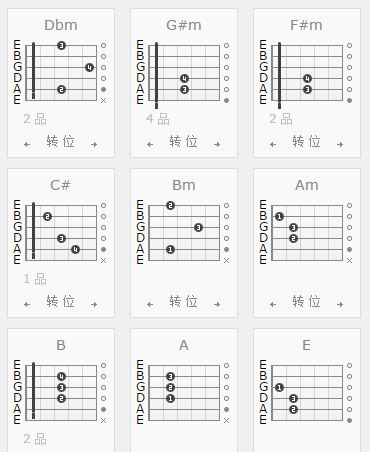Click 转位 label under Am chord

click(x=306, y=301)
